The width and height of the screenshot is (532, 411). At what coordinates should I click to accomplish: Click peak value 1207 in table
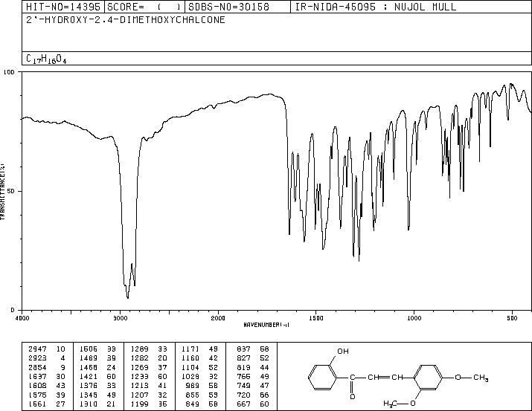coord(139,395)
